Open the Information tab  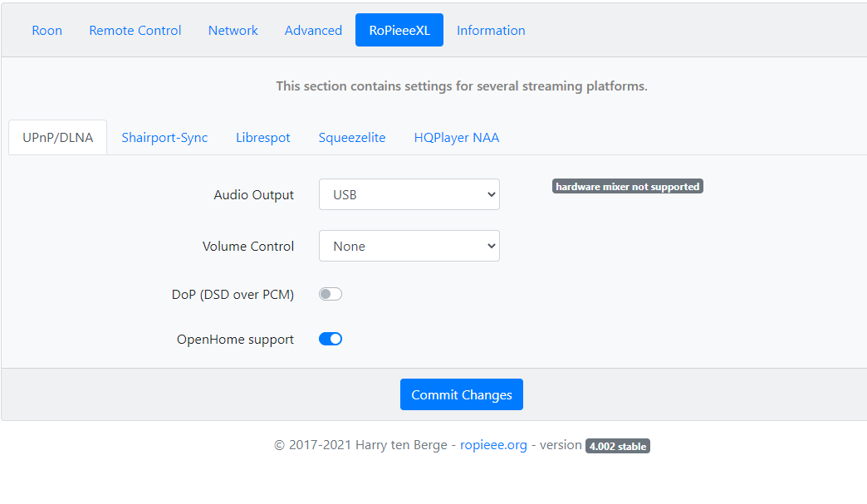[x=491, y=31]
